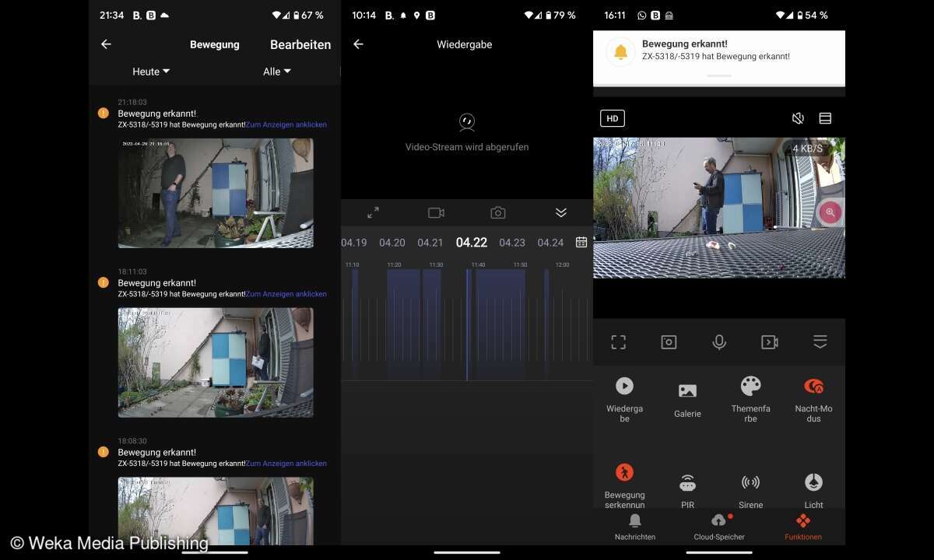Tap Bearbeiten to edit motion events
The image size is (934, 560).
[300, 44]
